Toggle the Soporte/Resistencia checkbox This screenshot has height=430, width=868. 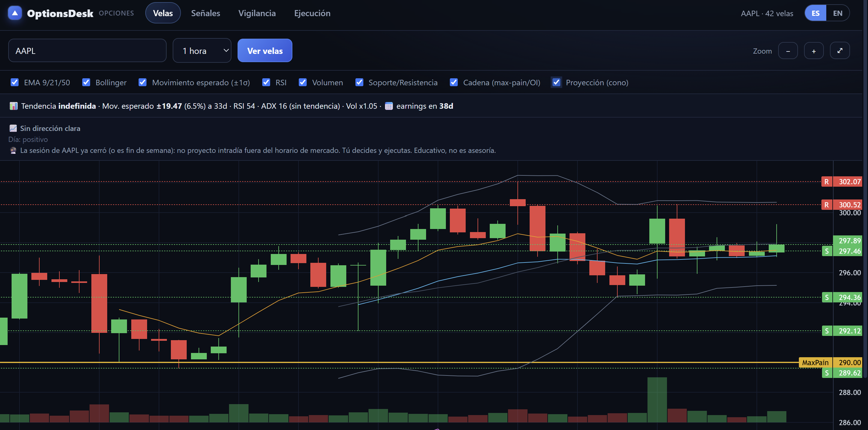[359, 83]
